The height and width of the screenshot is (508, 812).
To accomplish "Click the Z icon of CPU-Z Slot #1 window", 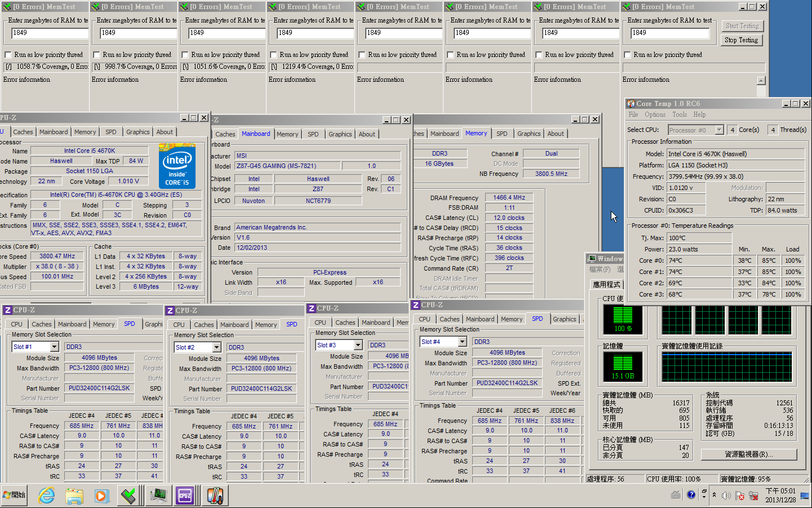I will coord(7,310).
